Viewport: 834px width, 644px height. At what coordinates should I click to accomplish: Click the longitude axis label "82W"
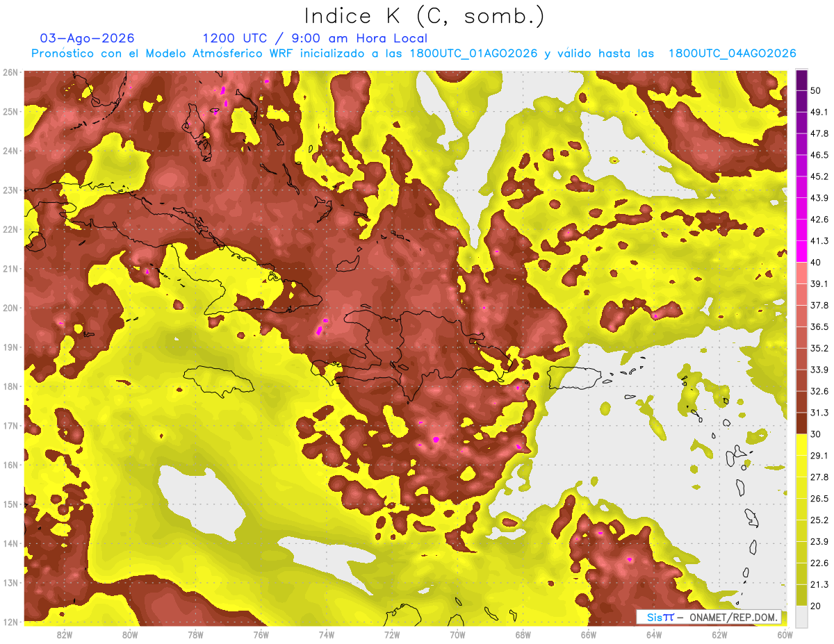[x=65, y=635]
